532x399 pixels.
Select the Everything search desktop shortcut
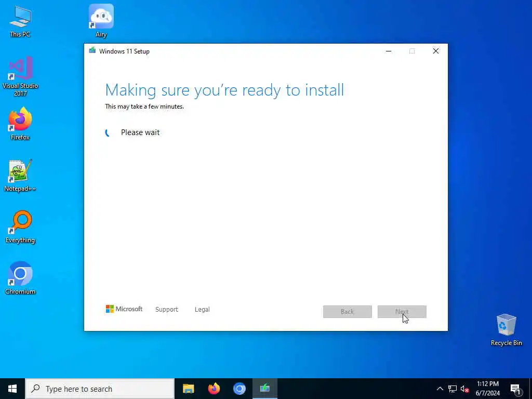point(20,227)
